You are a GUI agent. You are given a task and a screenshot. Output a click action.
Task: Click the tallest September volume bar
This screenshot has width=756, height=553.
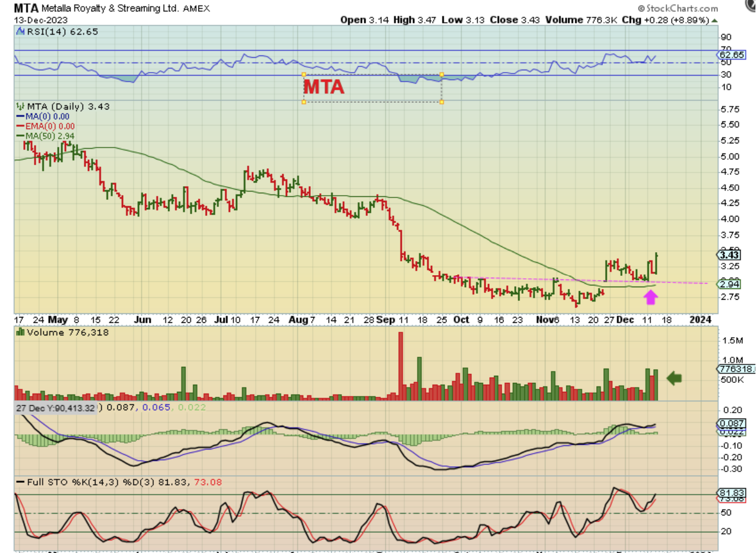[x=401, y=366]
